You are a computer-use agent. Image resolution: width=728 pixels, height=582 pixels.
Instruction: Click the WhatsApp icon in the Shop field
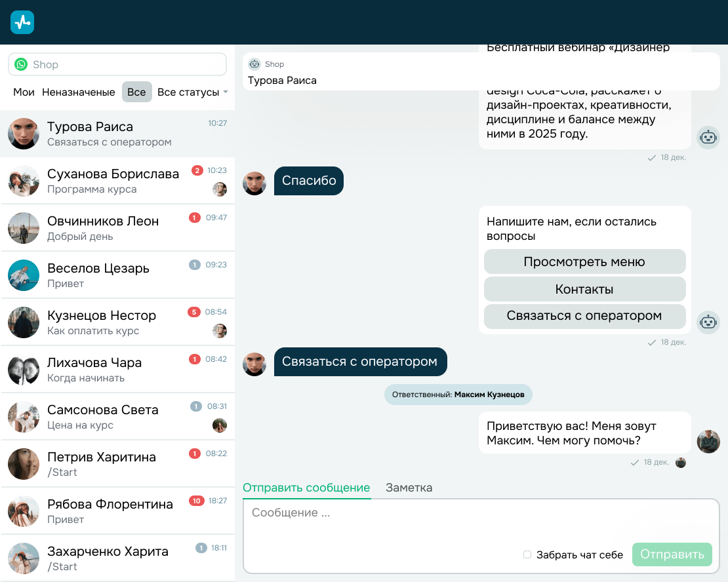point(21,64)
